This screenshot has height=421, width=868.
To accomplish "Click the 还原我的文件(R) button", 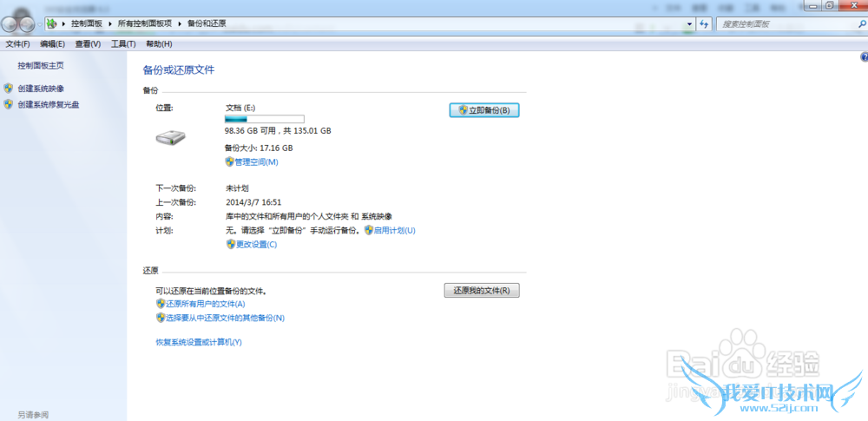I will (x=482, y=290).
